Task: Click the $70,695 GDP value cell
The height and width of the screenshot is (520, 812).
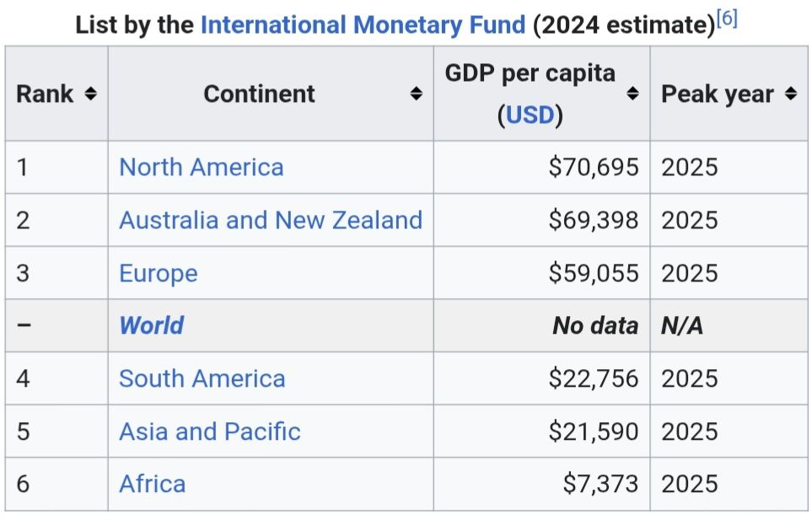Action: point(593,167)
